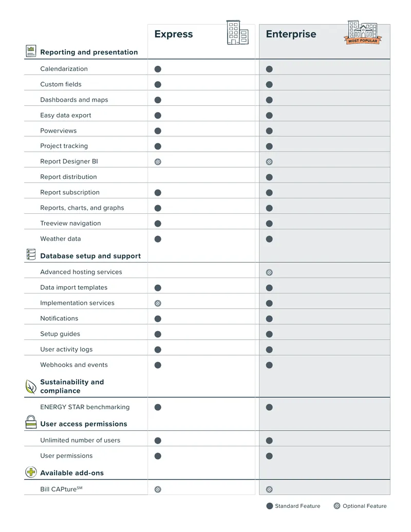Screen dimensions: 411x532
Task: Click Express optional dot for Implementation services
Action: pyautogui.click(x=158, y=303)
